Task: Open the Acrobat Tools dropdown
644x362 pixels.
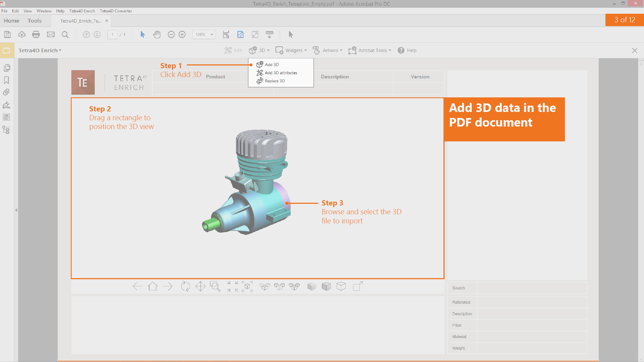Action: pyautogui.click(x=370, y=50)
